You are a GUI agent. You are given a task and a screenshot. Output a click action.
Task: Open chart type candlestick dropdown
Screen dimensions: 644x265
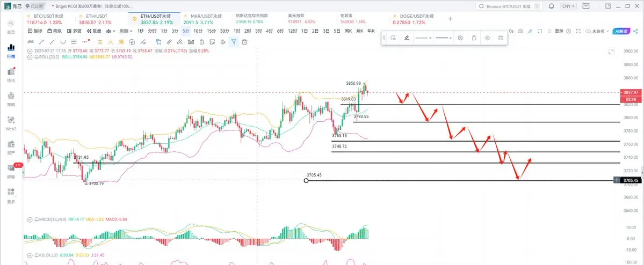tap(111, 31)
